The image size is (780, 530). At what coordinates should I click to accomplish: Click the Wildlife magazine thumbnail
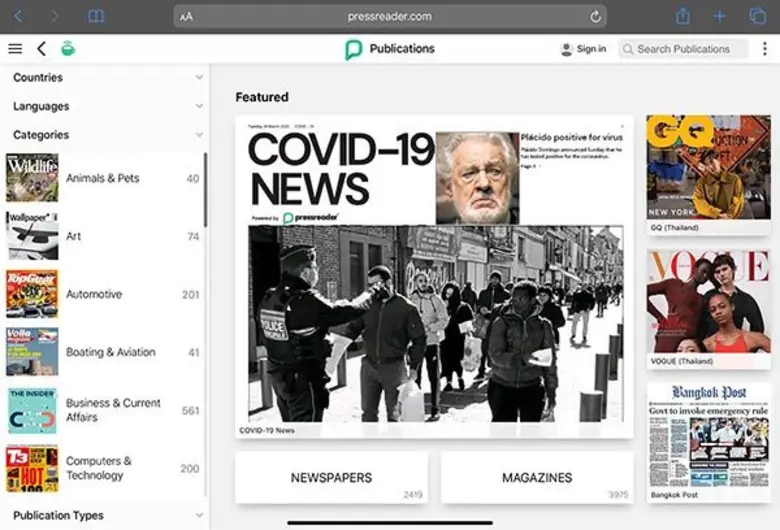(x=32, y=178)
